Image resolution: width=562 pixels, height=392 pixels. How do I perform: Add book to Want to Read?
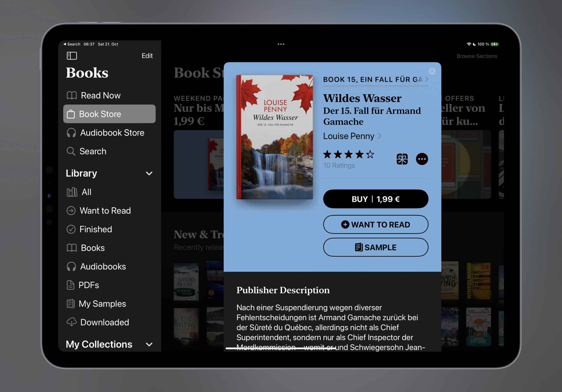[376, 225]
